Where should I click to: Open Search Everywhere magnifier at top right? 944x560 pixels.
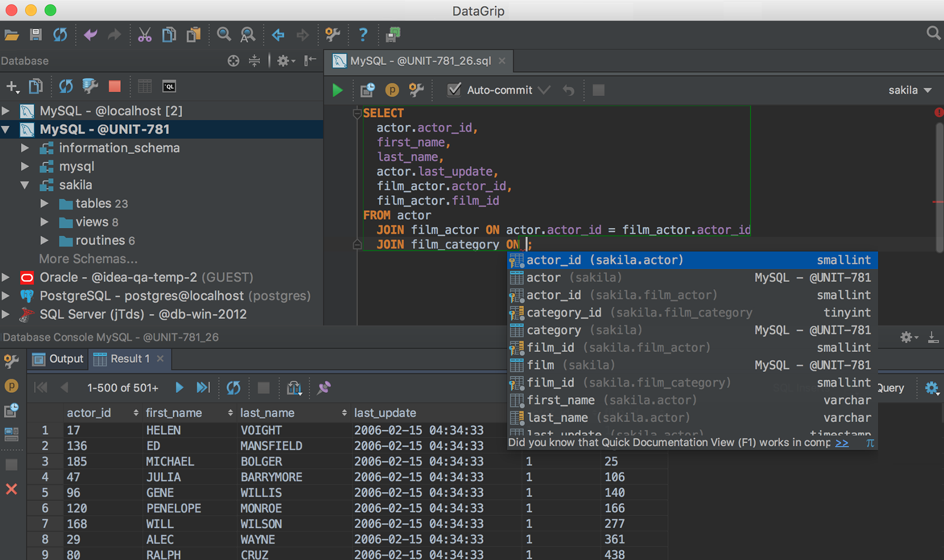pyautogui.click(x=933, y=34)
